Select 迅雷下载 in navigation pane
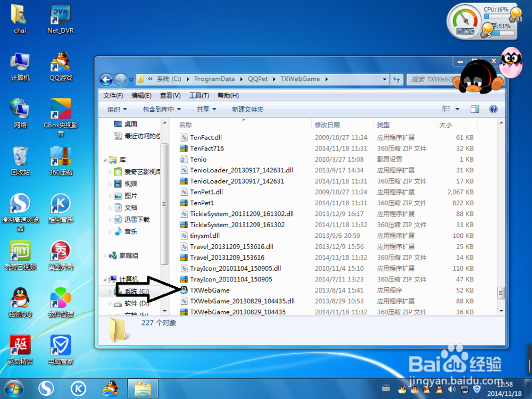 pos(132,220)
